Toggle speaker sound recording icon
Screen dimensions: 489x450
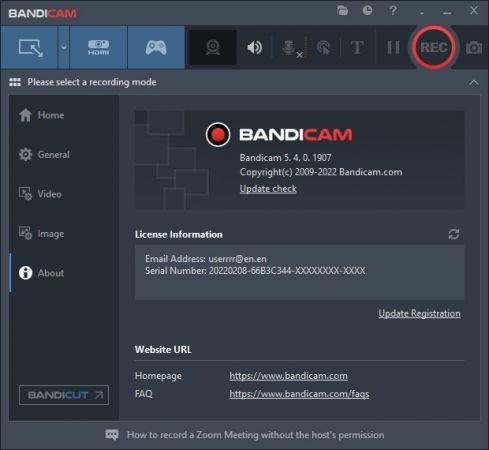(255, 48)
